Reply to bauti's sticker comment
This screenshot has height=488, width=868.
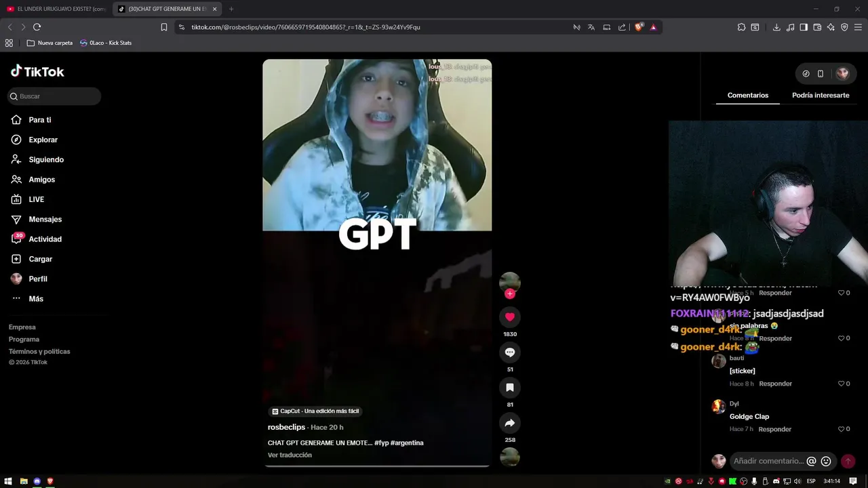click(x=775, y=384)
